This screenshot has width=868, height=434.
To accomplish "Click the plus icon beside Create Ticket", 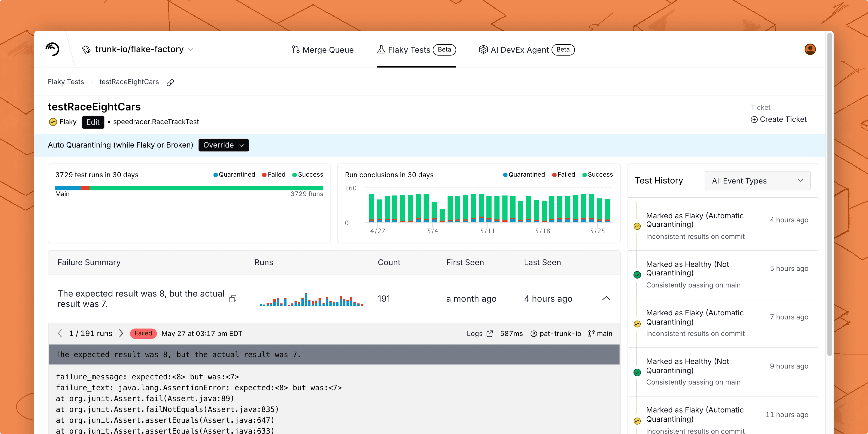I will (x=754, y=120).
